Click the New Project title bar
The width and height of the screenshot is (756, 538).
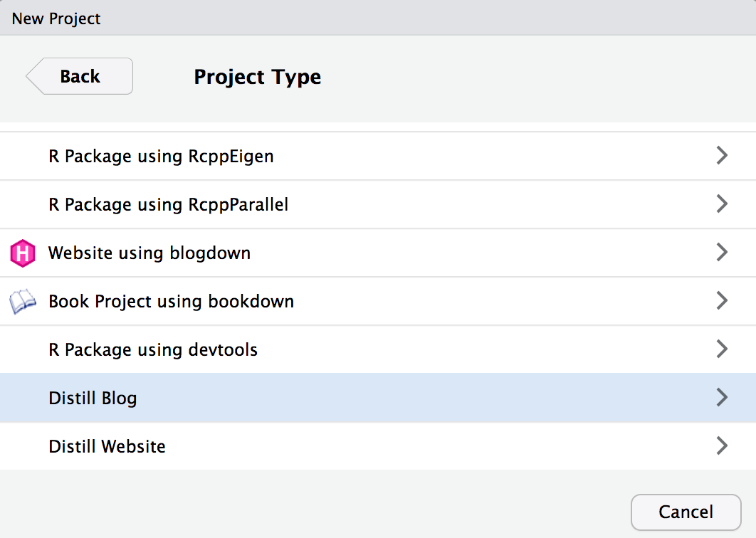56,19
